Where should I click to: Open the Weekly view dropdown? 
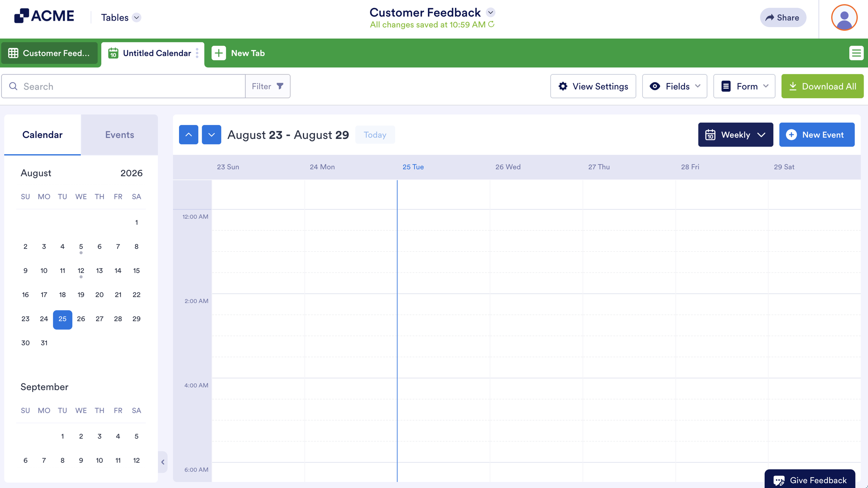[735, 135]
